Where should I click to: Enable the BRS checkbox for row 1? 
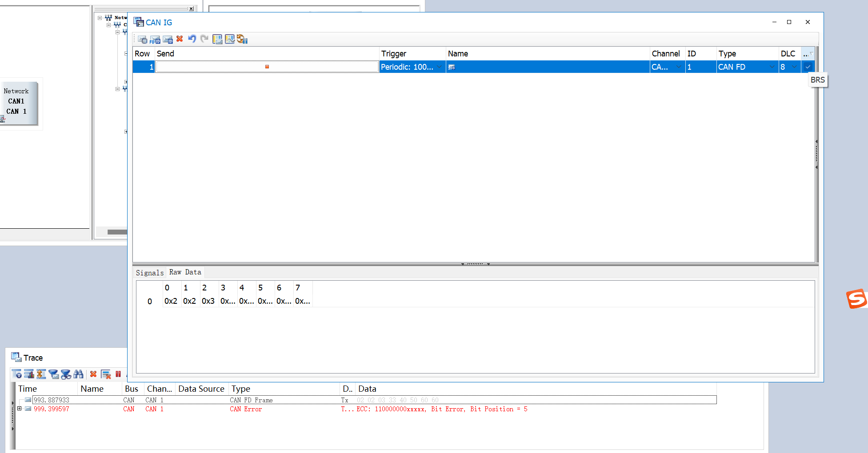coord(808,67)
